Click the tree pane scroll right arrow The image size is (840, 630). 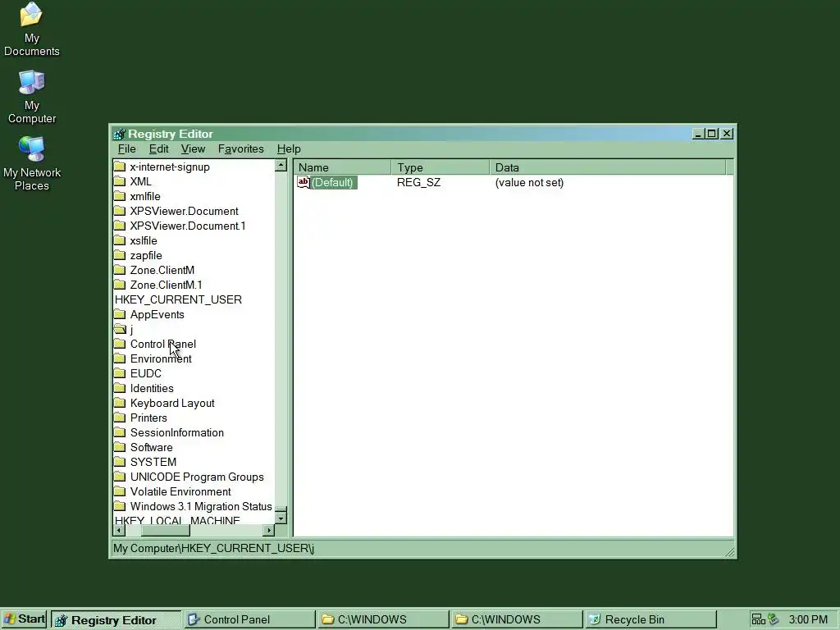click(x=269, y=531)
